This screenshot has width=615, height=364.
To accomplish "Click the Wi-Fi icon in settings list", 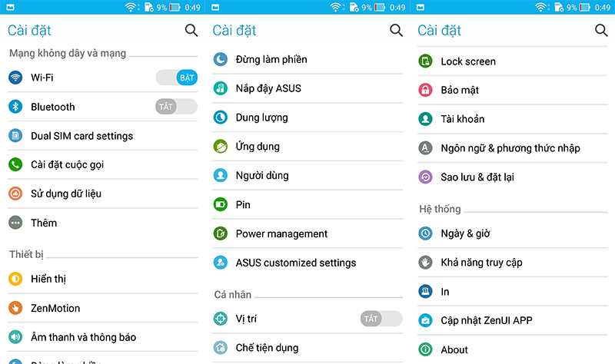I will 15,78.
